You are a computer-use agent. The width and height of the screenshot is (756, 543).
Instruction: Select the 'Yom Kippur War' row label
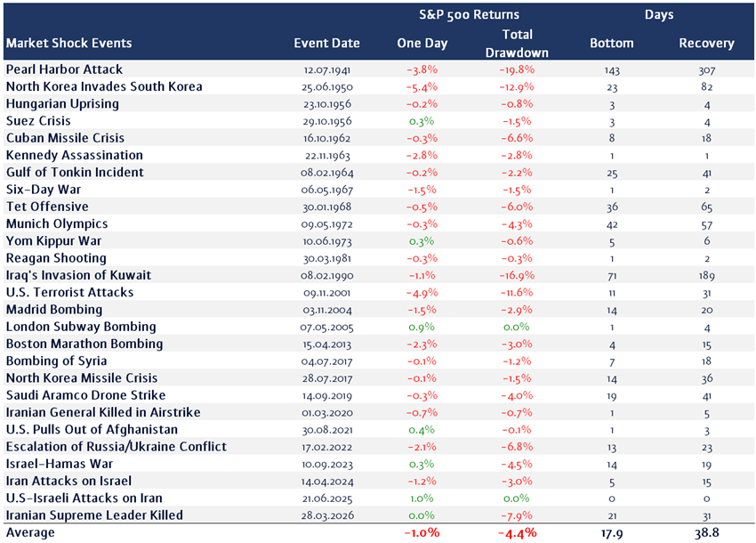click(53, 241)
